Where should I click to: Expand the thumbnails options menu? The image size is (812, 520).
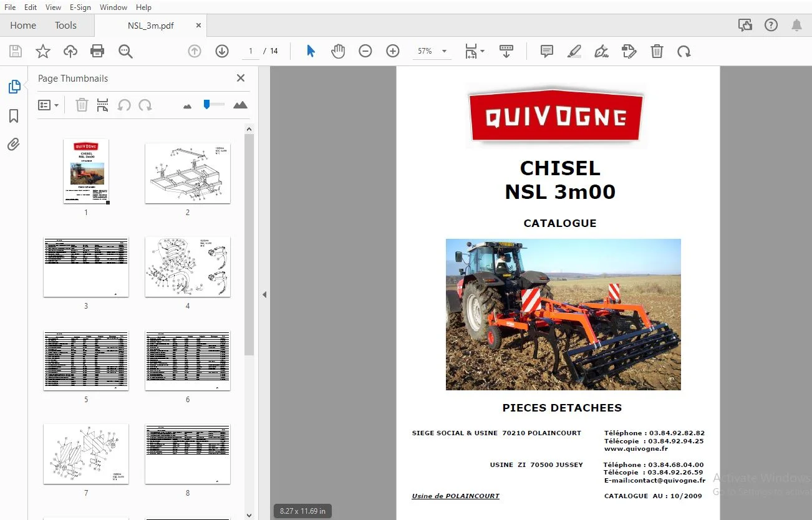tap(48, 105)
